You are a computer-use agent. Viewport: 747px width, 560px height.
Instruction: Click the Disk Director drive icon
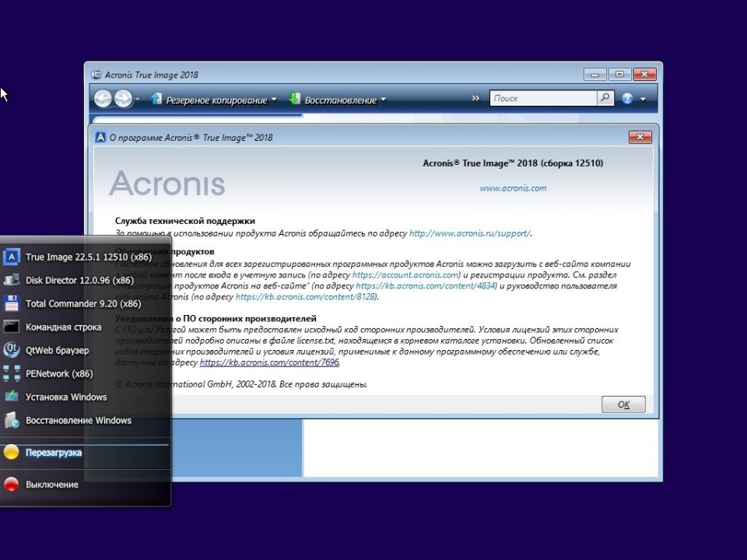(x=12, y=280)
